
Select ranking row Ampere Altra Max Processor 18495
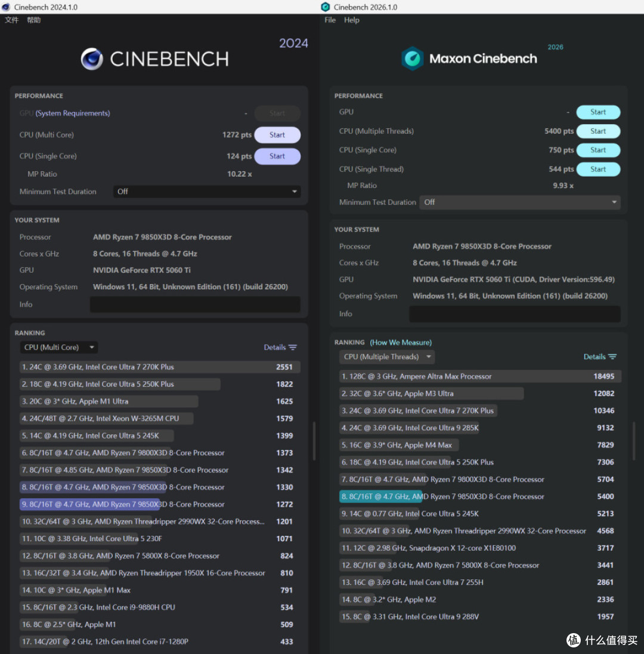480,376
